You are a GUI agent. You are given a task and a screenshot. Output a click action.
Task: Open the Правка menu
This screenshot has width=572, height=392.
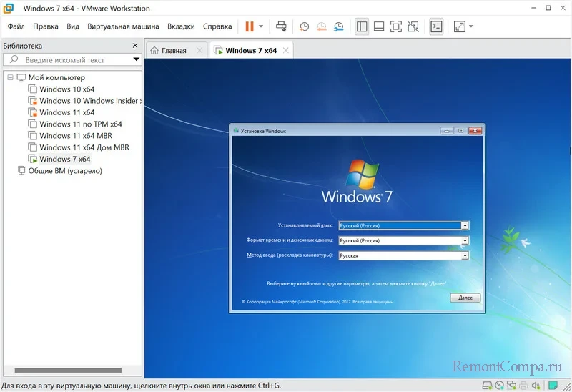coord(46,26)
